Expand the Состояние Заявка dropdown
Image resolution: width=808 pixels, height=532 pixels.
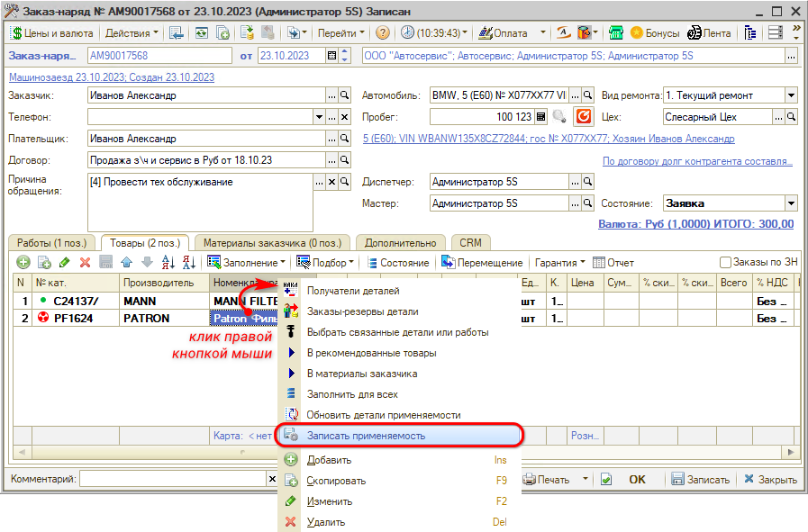[792, 203]
